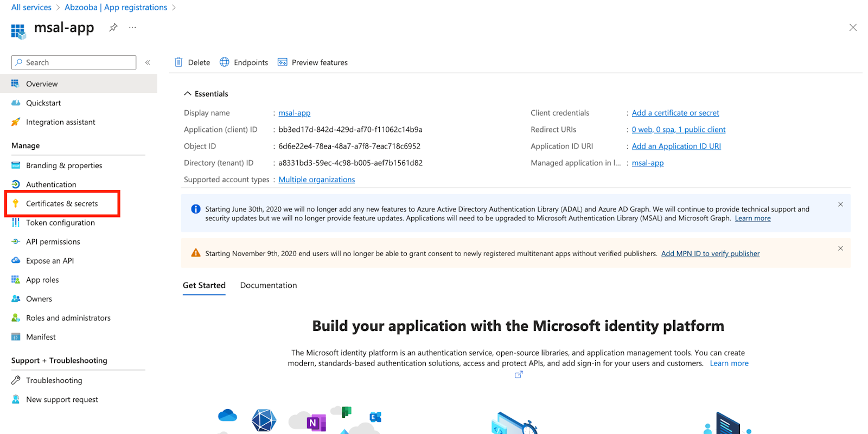Open the more options ellipsis next to msal-app
This screenshot has width=868, height=434.
coord(132,28)
